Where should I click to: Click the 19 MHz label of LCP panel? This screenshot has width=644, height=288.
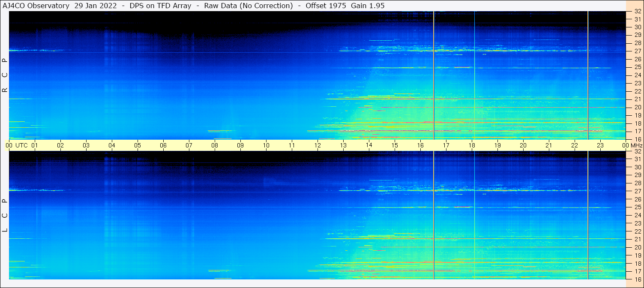pyautogui.click(x=638, y=255)
